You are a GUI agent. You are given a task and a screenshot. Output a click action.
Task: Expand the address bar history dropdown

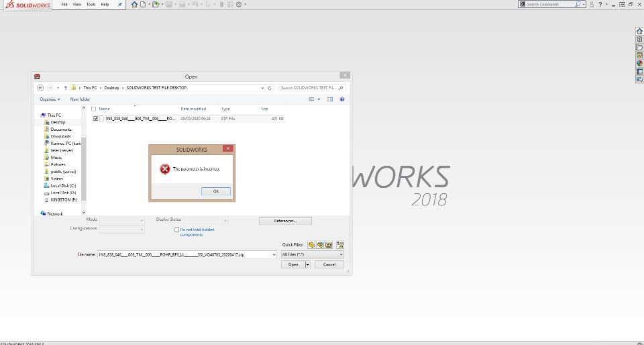click(262, 87)
